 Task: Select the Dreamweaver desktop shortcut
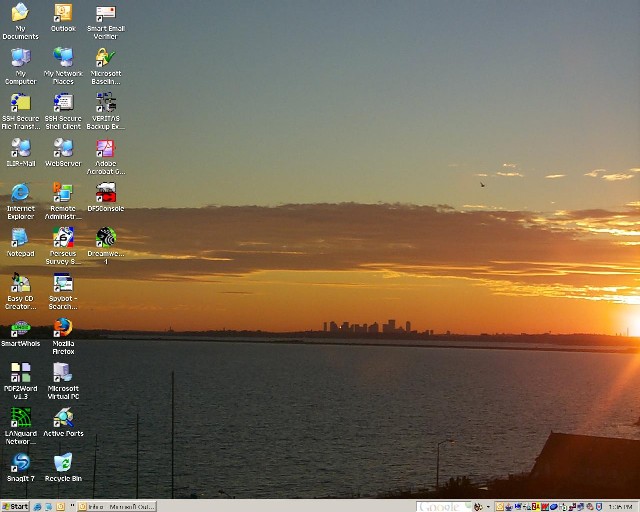105,237
